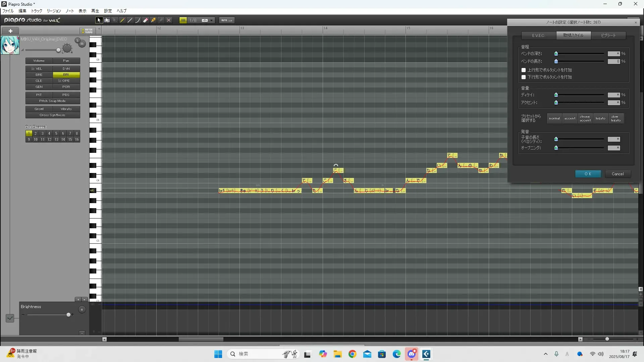Toggle the grid snap icon
This screenshot has width=644, height=362.
[x=183, y=20]
